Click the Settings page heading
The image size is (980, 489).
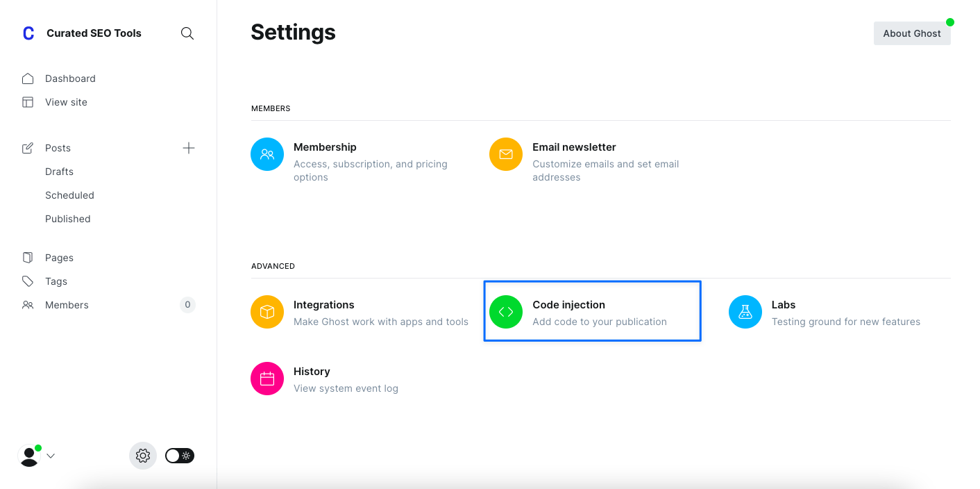(x=293, y=32)
